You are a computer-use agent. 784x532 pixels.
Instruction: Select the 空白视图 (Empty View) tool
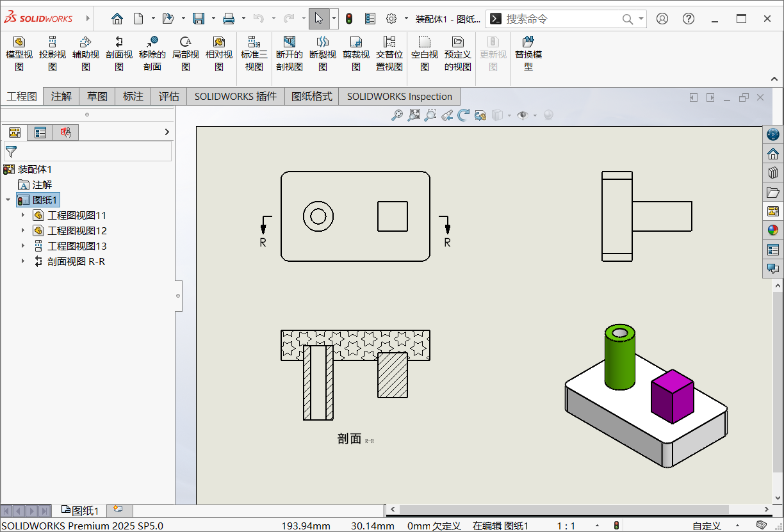(425, 54)
